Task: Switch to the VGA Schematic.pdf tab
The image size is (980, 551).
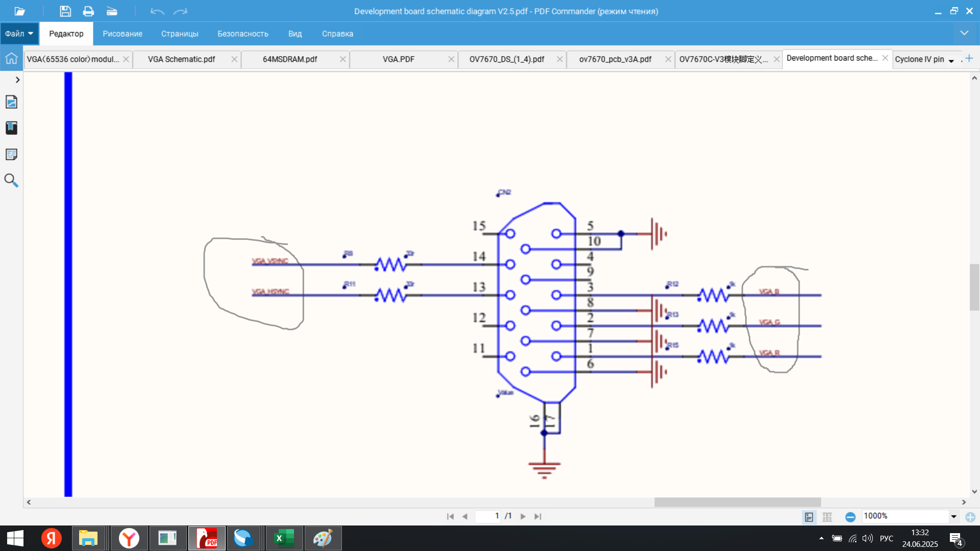Action: pos(182,59)
